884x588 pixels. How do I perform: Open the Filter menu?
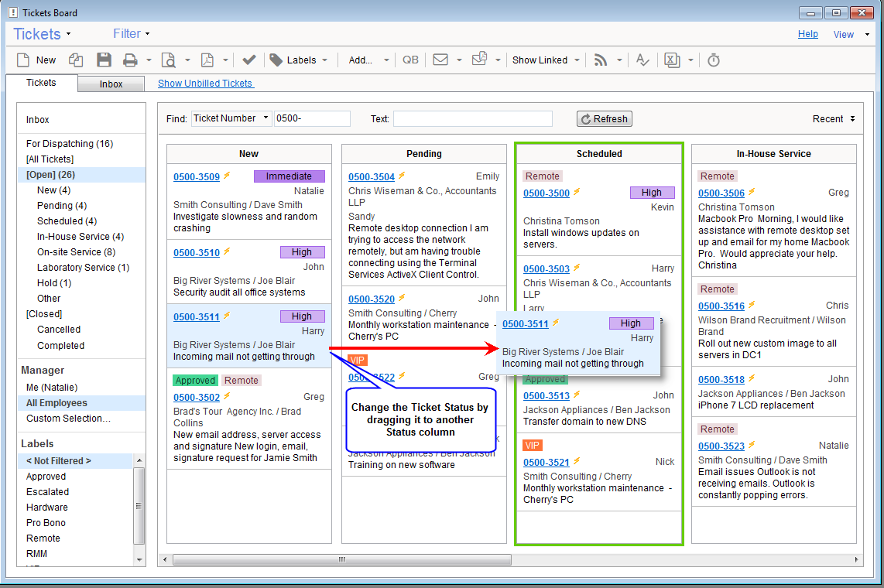pos(131,34)
